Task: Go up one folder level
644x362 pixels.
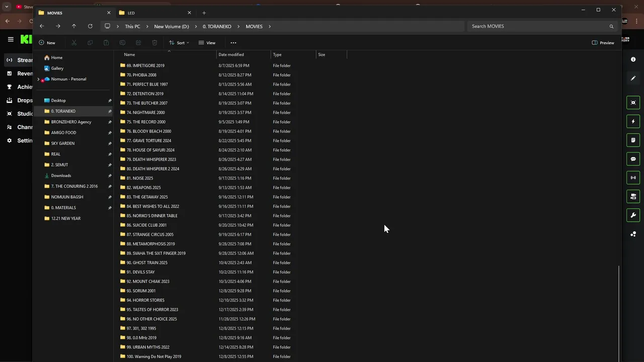Action: [x=74, y=26]
